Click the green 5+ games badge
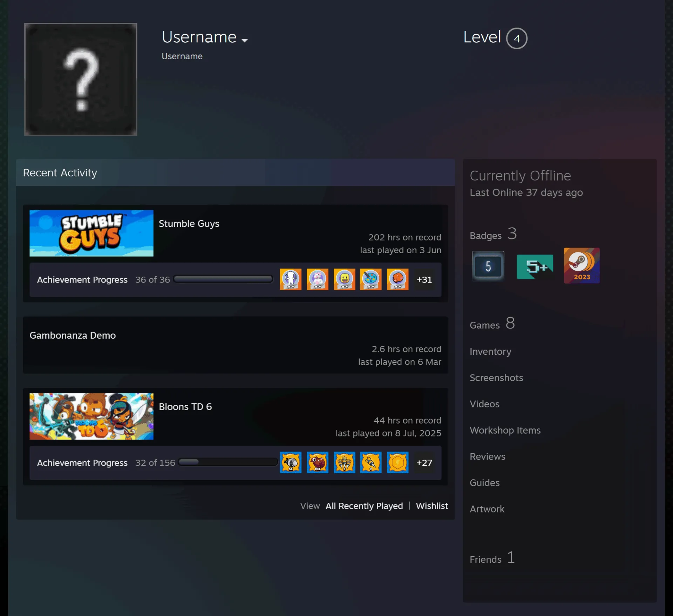This screenshot has width=673, height=616. tap(535, 267)
